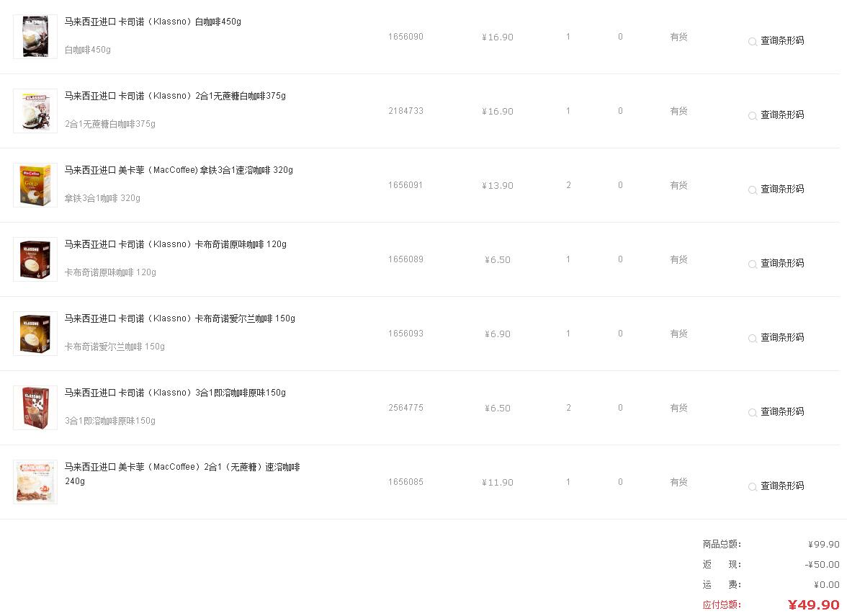Image resolution: width=847 pixels, height=616 pixels.
Task: Open the Klassno 3-in-1 instant coffee thumbnail
Action: coord(35,408)
